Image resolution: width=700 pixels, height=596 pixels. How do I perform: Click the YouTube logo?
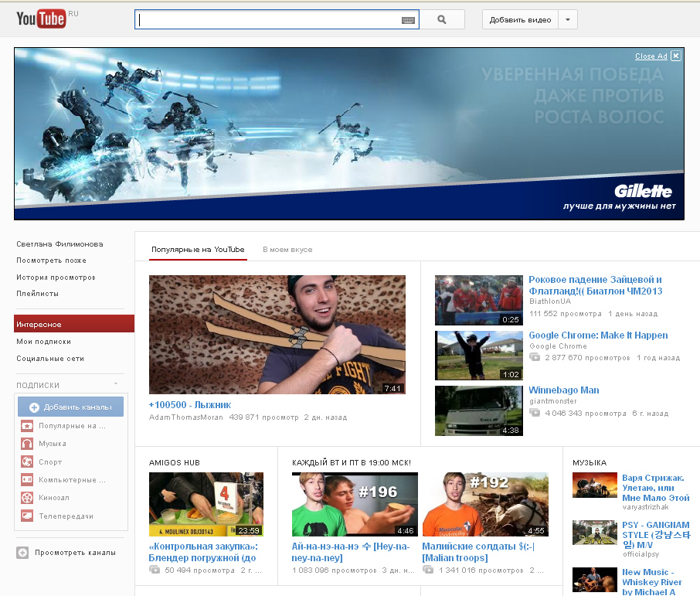click(42, 19)
